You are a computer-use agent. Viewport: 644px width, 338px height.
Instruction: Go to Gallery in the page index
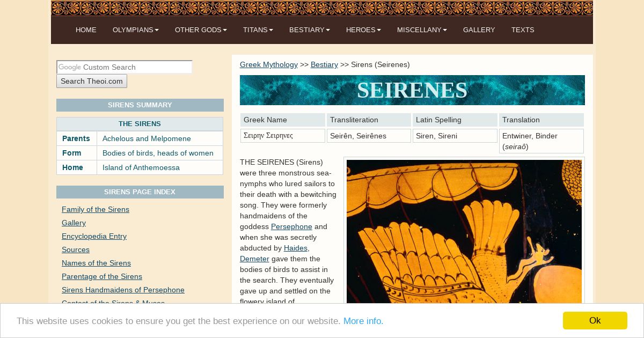[74, 223]
